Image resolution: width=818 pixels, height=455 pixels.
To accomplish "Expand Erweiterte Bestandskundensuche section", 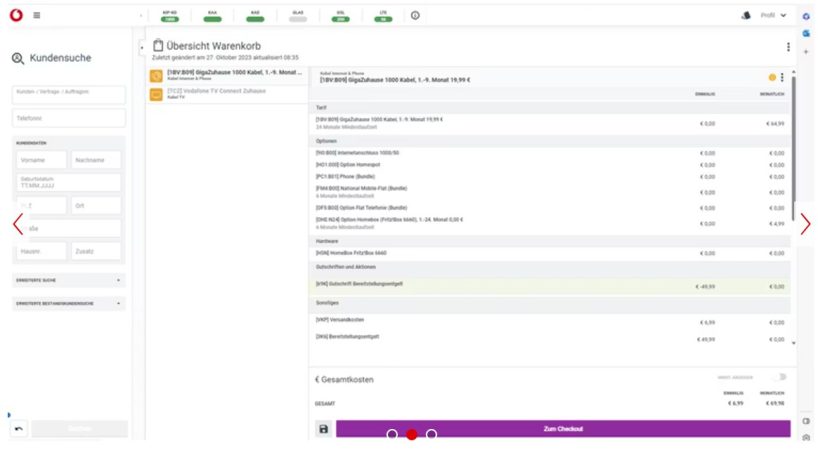I will tap(68, 303).
